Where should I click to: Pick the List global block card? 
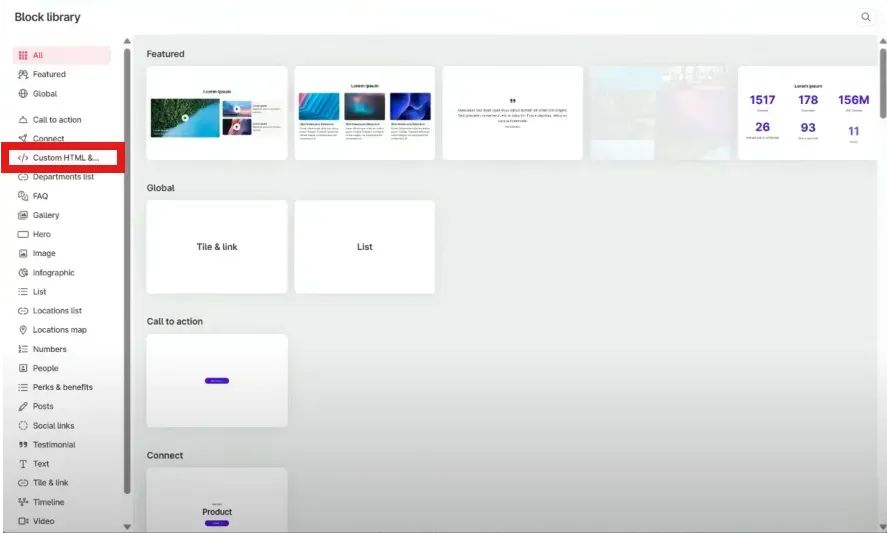[364, 247]
